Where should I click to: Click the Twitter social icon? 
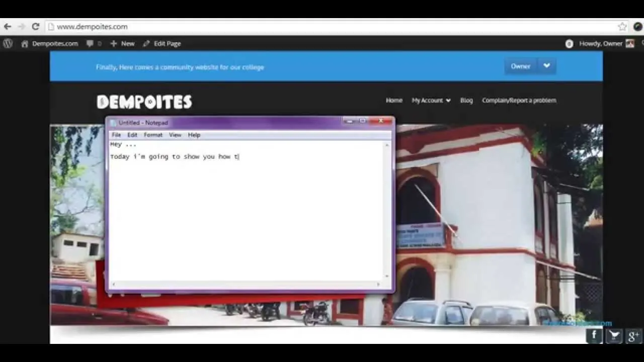point(614,335)
